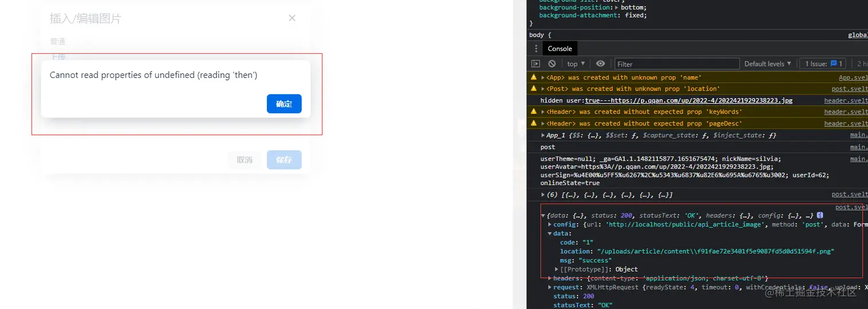Click the 'post' console log message
This screenshot has width=868, height=309.
(x=548, y=147)
